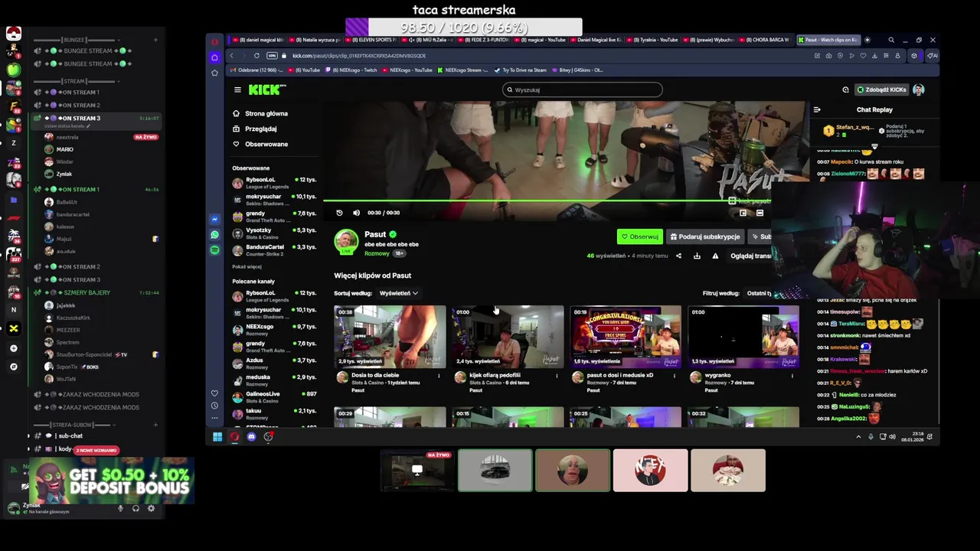Screen dimensions: 980x551
Task: Download the clip with the download icon
Action: click(x=697, y=256)
